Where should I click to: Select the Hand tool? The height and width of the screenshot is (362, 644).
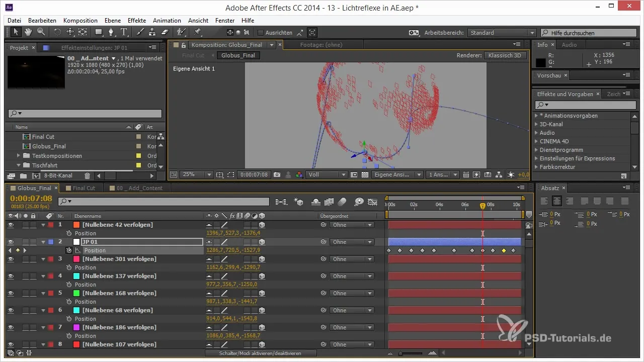(x=28, y=32)
